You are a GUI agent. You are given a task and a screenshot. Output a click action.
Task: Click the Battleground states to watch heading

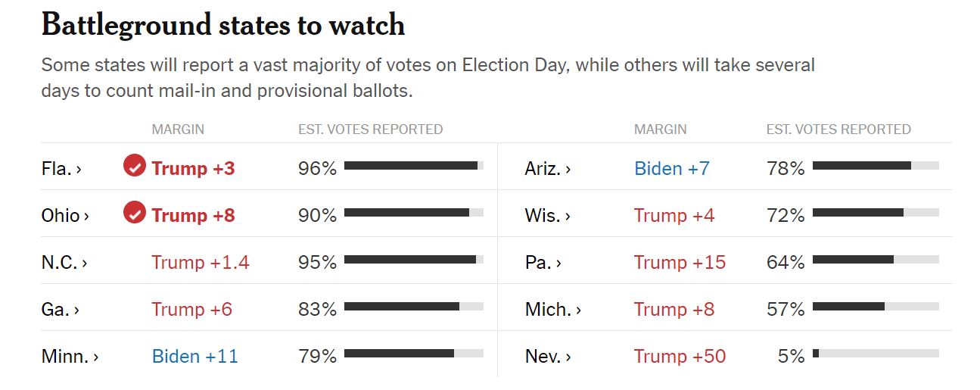[x=223, y=26]
